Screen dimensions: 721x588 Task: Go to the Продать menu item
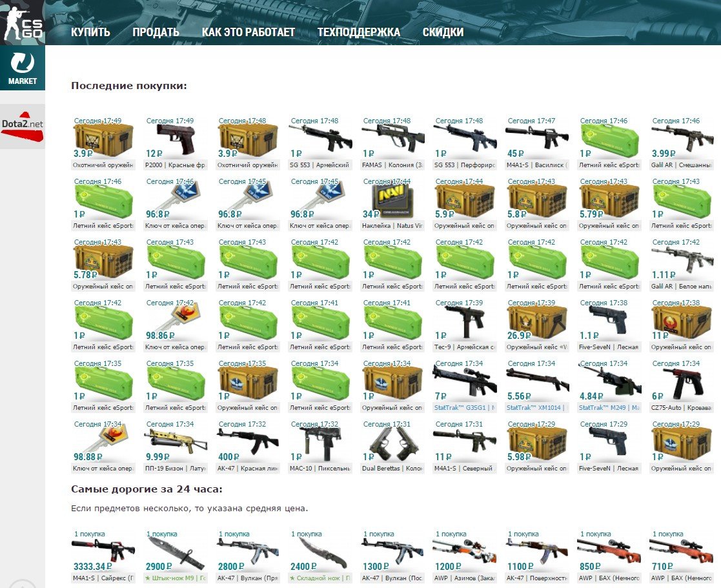[156, 32]
